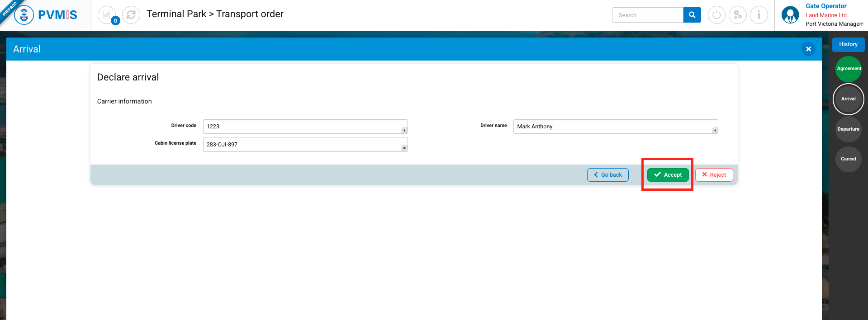Image resolution: width=868 pixels, height=320 pixels.
Task: Select the green Agreement step
Action: point(849,69)
